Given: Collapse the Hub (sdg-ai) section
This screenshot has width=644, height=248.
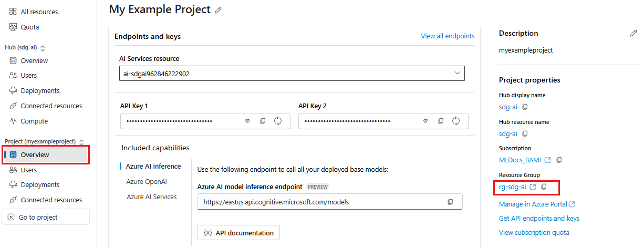Looking at the screenshot, I should coord(43,47).
